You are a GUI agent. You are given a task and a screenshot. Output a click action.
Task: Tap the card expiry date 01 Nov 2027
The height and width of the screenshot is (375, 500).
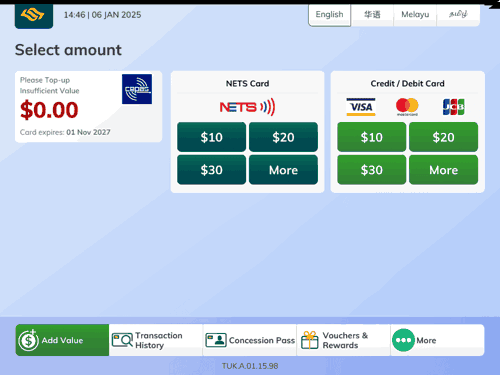point(88,132)
